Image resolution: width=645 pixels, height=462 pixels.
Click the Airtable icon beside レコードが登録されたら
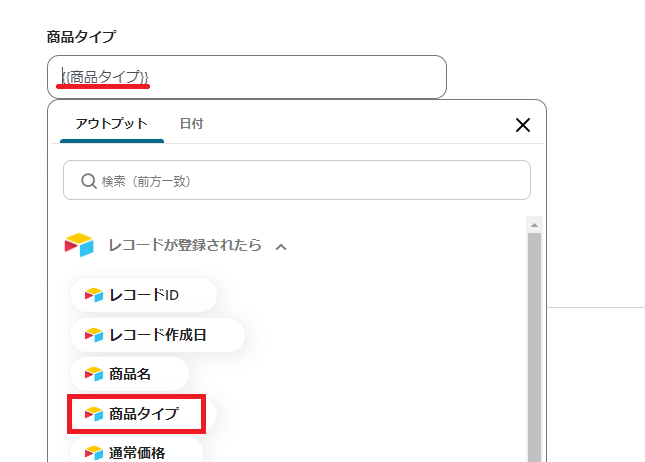click(x=79, y=245)
